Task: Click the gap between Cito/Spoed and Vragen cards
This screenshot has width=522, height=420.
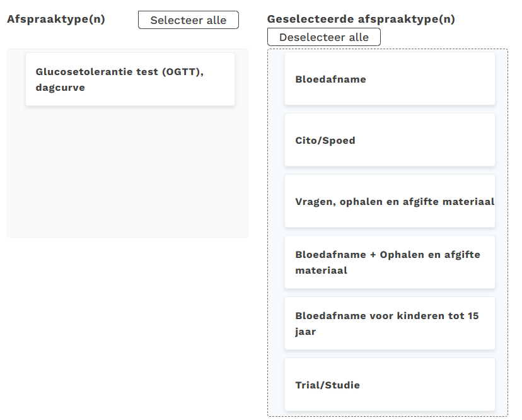Action: coord(390,170)
